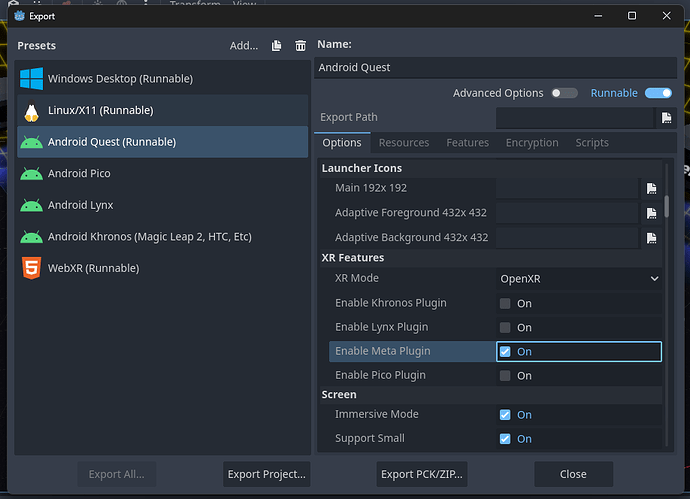Browse for export path file icon
This screenshot has width=690, height=499.
coord(667,118)
